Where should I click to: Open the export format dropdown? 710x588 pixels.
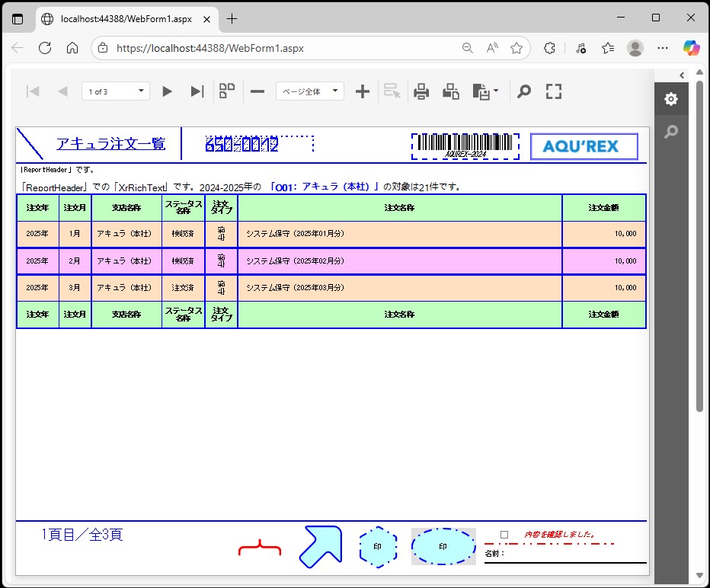[x=486, y=91]
